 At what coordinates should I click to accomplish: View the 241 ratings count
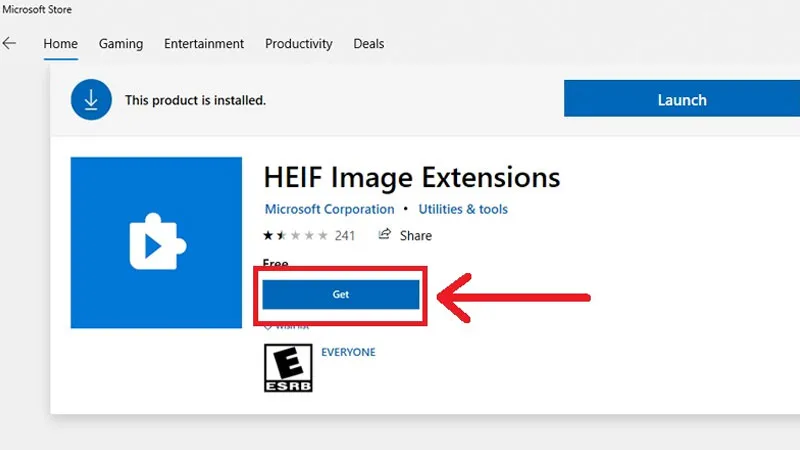coord(345,236)
